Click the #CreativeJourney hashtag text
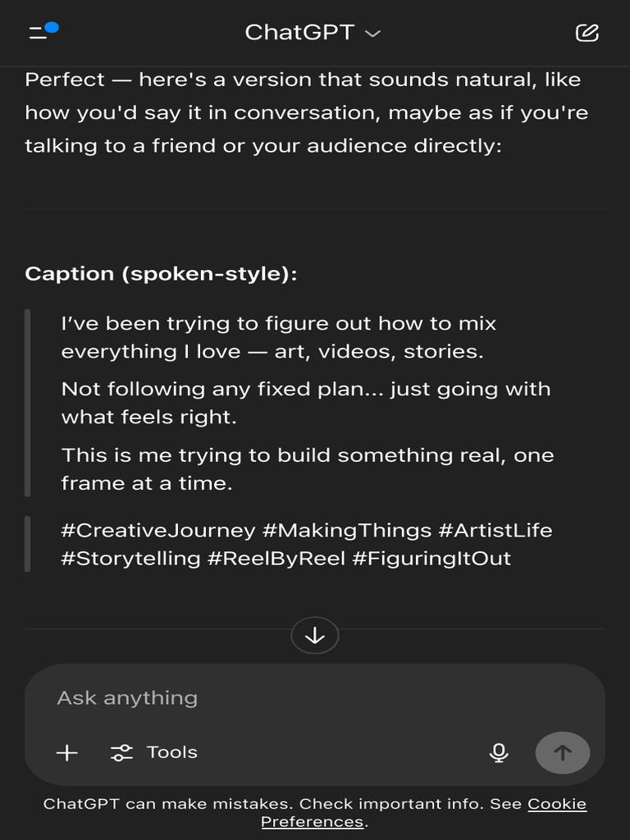The image size is (630, 840). coord(158,531)
